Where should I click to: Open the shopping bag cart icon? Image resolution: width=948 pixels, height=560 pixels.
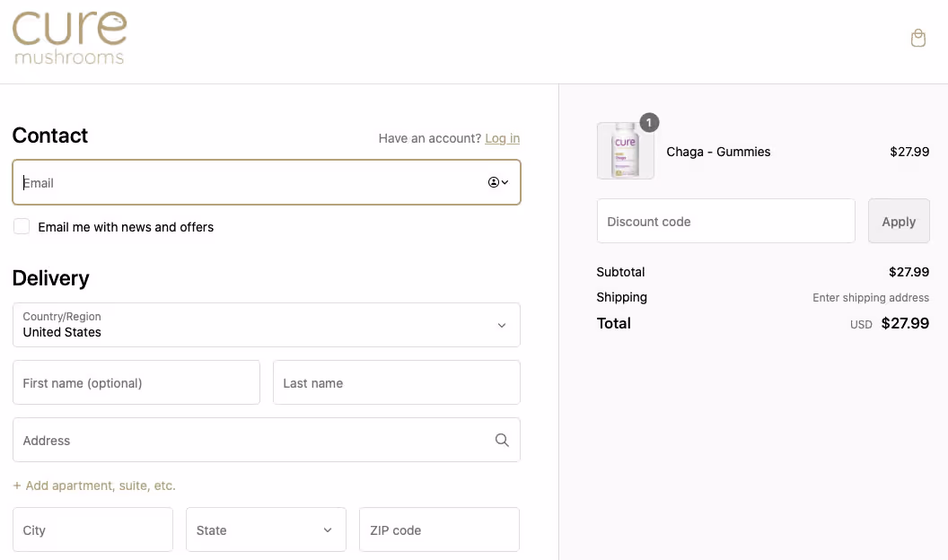coord(917,38)
